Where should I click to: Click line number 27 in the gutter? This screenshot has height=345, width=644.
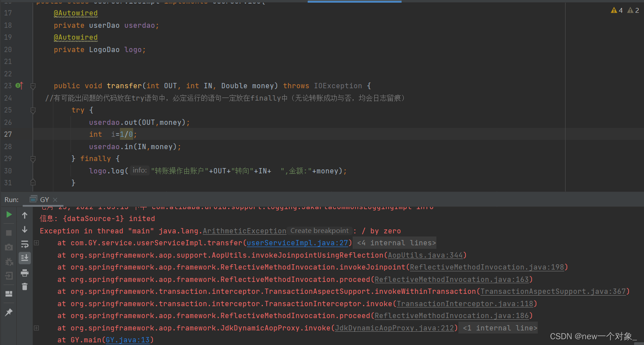pos(8,134)
